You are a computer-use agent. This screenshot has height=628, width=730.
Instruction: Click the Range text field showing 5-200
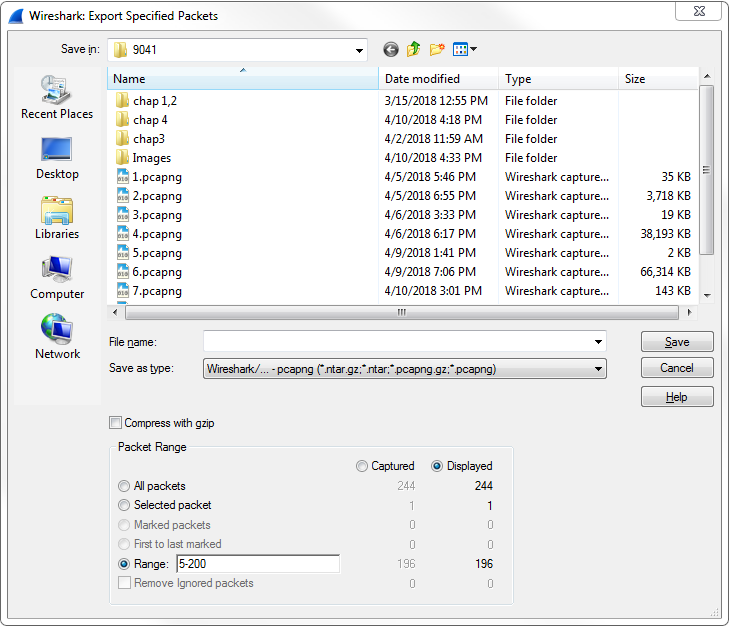(258, 564)
